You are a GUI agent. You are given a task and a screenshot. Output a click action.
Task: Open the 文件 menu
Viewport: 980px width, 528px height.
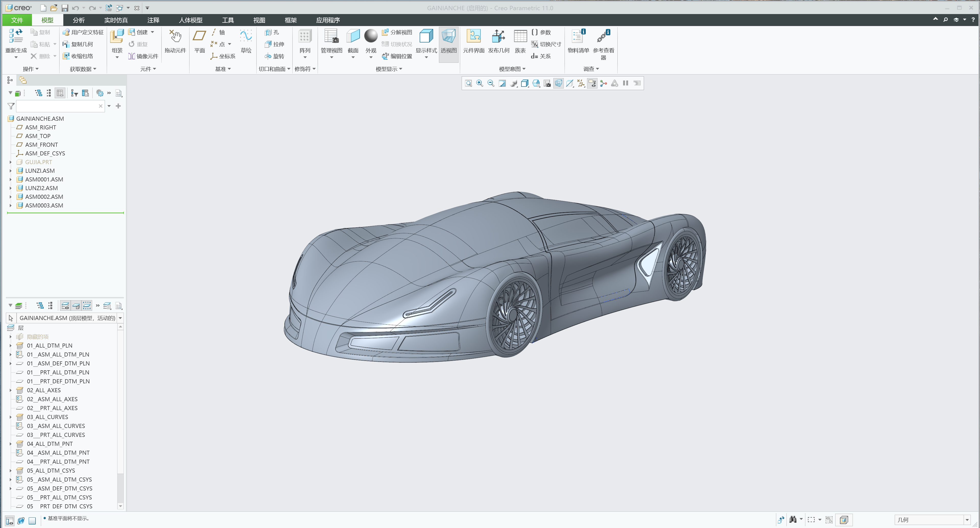17,20
